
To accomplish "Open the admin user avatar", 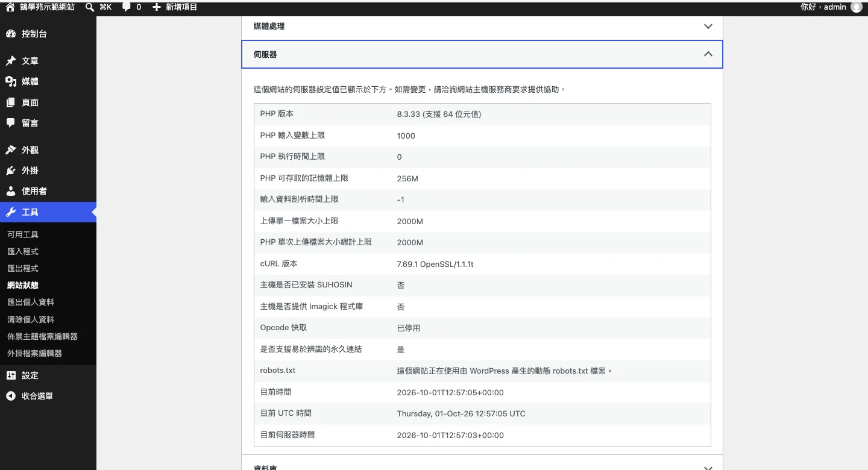I will [x=856, y=7].
